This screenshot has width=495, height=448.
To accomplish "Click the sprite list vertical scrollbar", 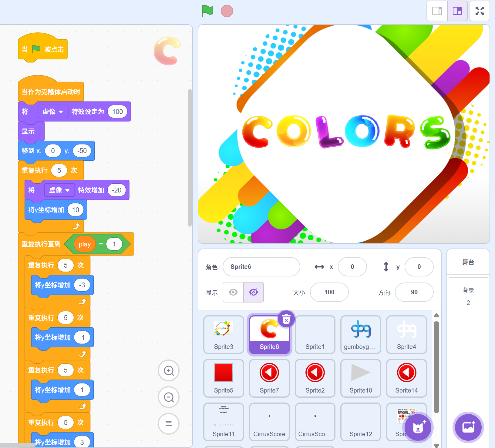I will pos(436,367).
